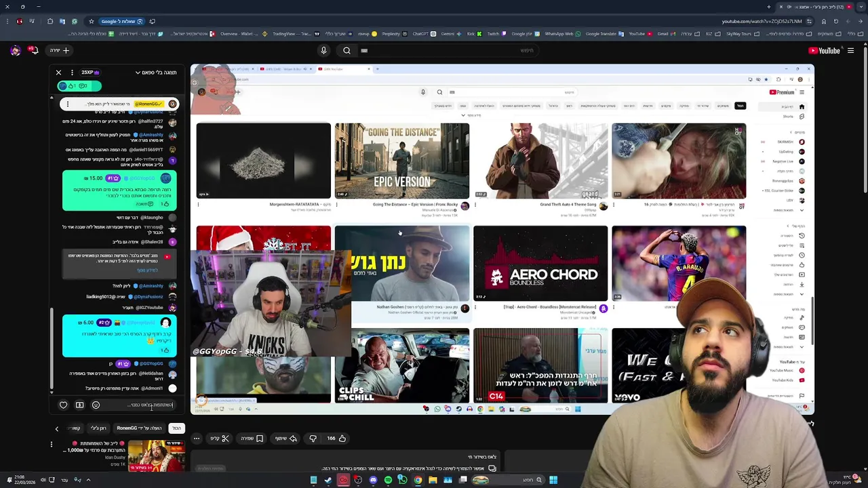The width and height of the screenshot is (868, 488).
Task: Open the Chrome extensions puzzle icon
Action: pyautogui.click(x=50, y=21)
